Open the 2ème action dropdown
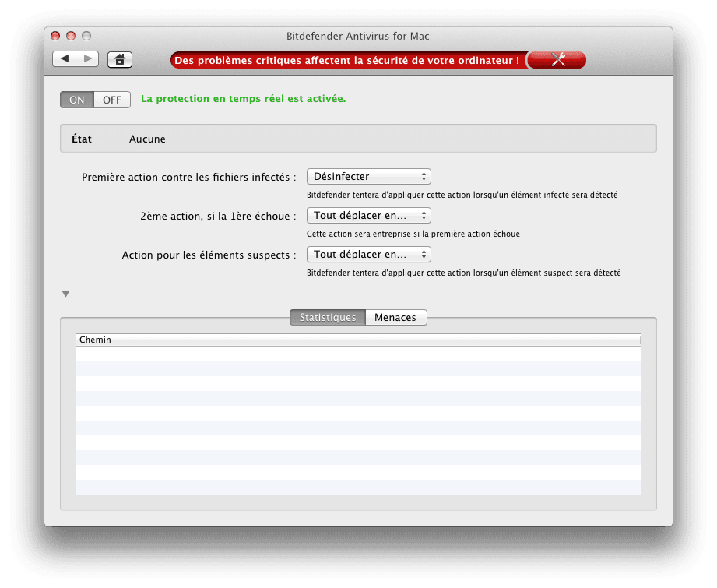The width and height of the screenshot is (717, 588). click(x=369, y=216)
